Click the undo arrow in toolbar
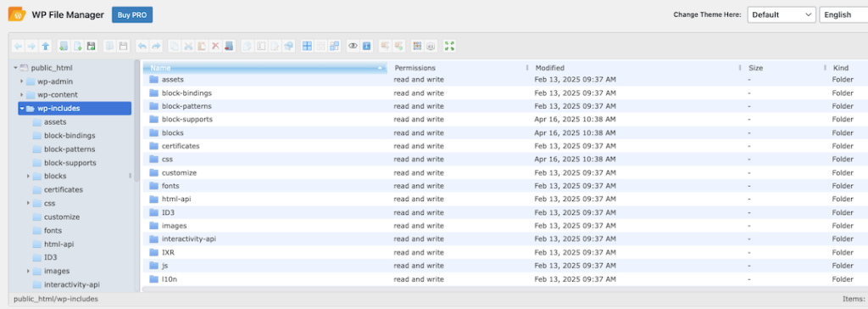Viewport: 868px width, 309px height. pos(142,46)
